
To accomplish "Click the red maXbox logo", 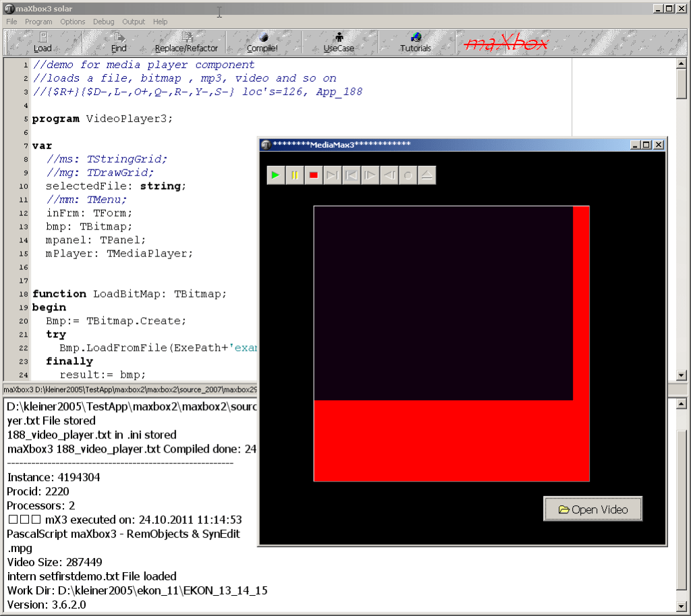I will [507, 43].
